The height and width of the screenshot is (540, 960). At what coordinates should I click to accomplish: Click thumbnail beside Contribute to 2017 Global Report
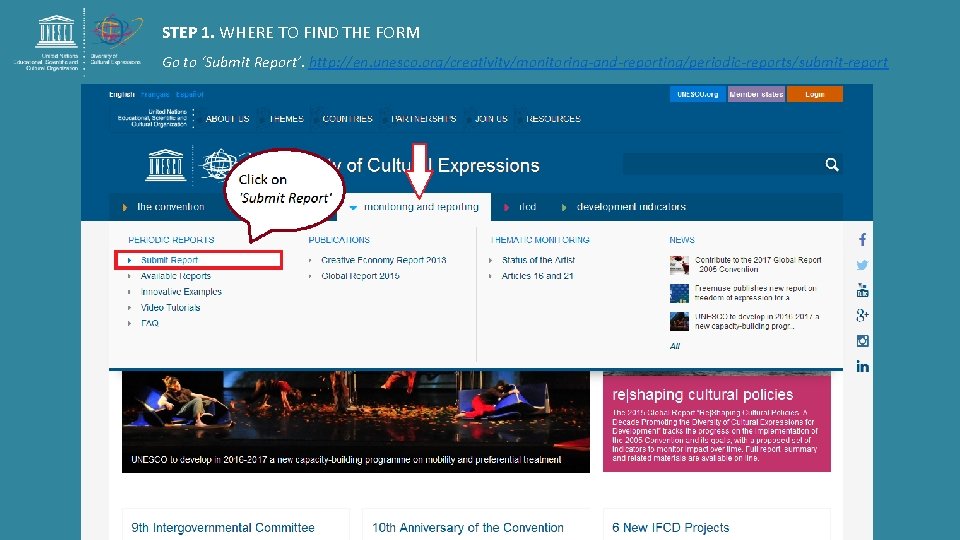[679, 265]
